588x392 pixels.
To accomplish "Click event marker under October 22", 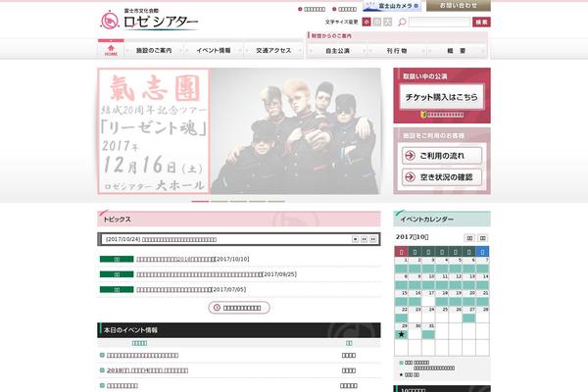I will pyautogui.click(x=401, y=318).
